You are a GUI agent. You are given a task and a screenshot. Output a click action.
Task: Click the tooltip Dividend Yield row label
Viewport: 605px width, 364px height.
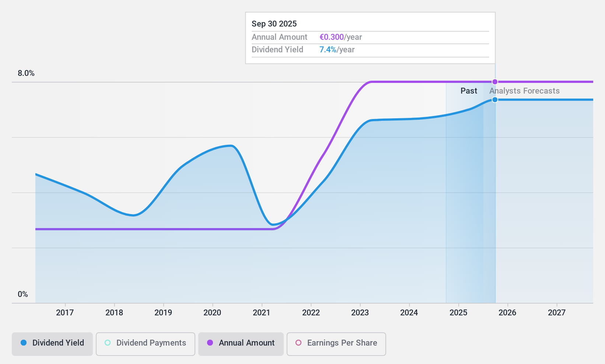[277, 50]
